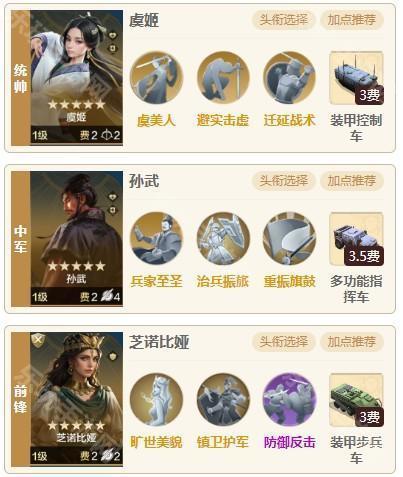Click the 镇卫护军 skill icon
Image resolution: width=403 pixels, height=477 pixels.
tap(223, 400)
